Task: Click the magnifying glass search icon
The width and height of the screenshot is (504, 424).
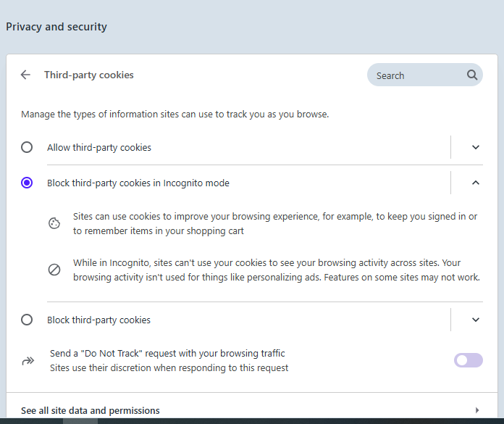Action: [x=472, y=75]
